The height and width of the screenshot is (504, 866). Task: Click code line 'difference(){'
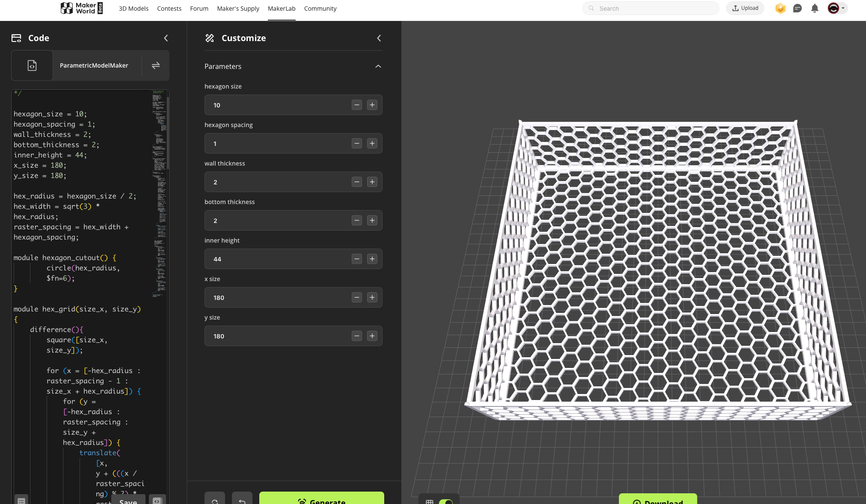[x=56, y=329]
